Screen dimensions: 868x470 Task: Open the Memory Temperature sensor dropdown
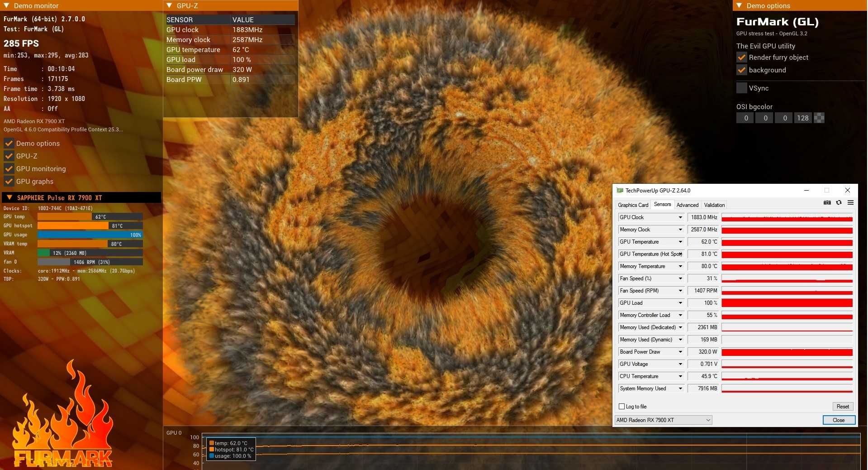click(x=680, y=266)
